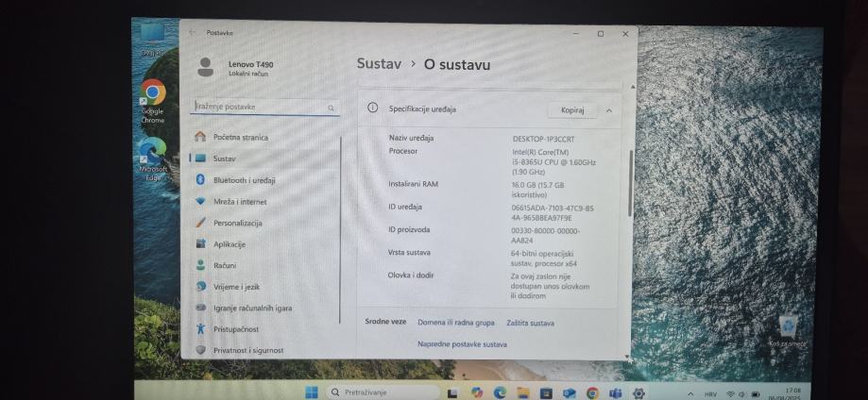Click the sidebar vertical scrollbar
Image resolution: width=868 pixels, height=400 pixels.
[340, 229]
